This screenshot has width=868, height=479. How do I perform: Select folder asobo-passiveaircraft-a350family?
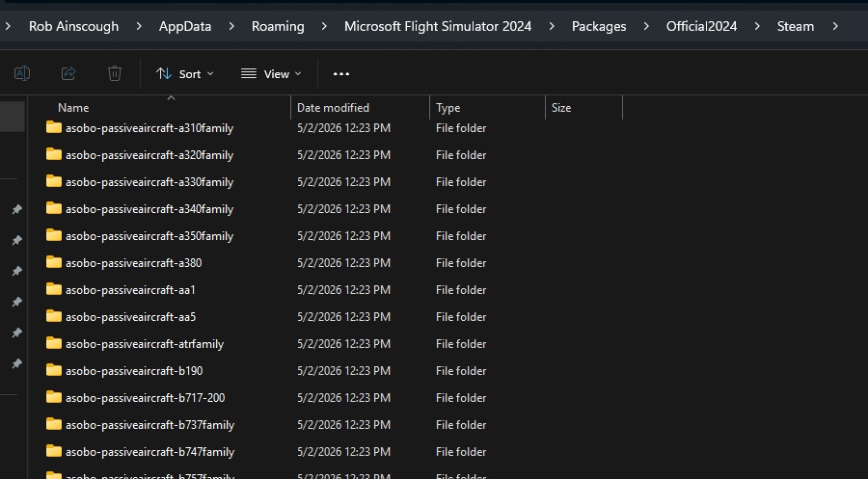point(149,236)
